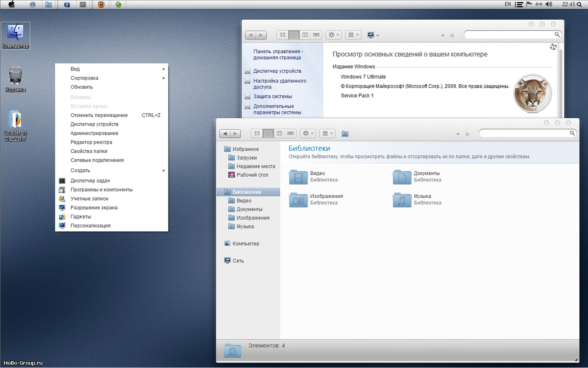
Task: Open the Корзина recycle bin icon
Action: click(16, 79)
